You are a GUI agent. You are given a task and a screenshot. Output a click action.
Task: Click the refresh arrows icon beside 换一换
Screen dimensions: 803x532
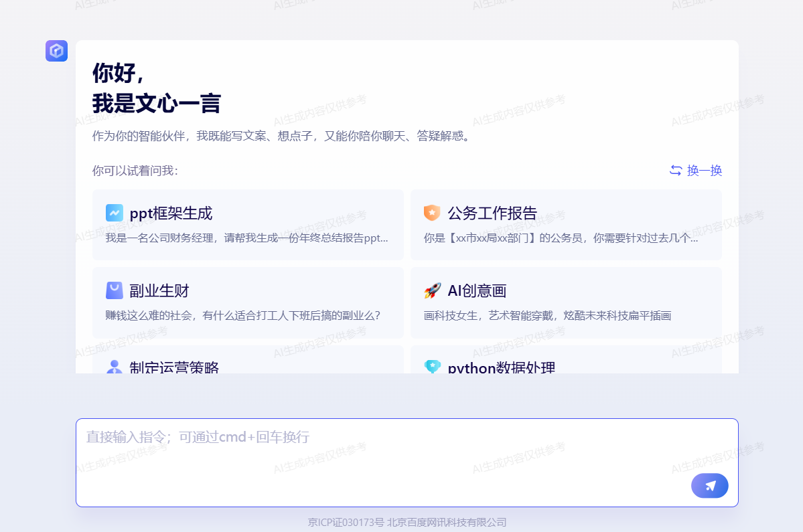click(676, 171)
